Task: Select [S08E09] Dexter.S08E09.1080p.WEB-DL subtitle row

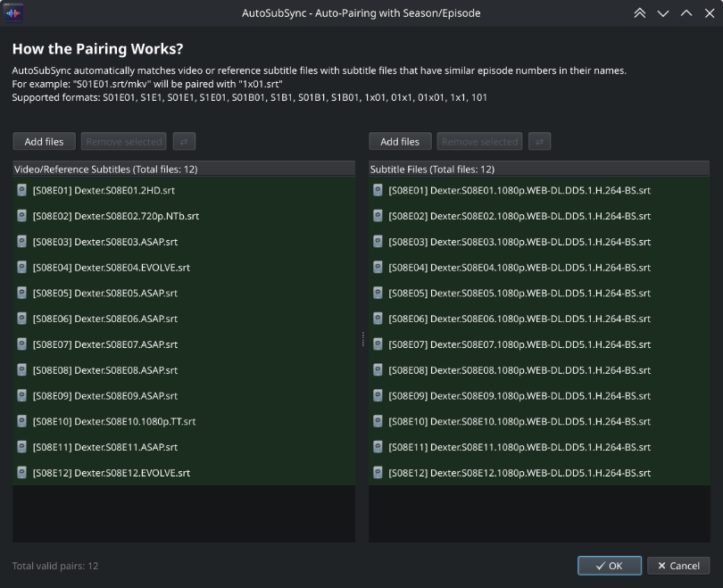Action: click(539, 395)
